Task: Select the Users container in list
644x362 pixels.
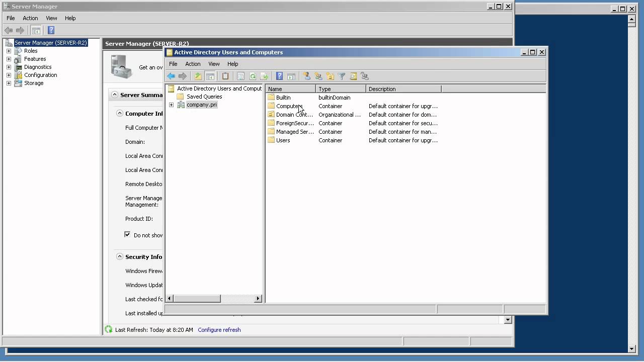Action: pyautogui.click(x=283, y=140)
